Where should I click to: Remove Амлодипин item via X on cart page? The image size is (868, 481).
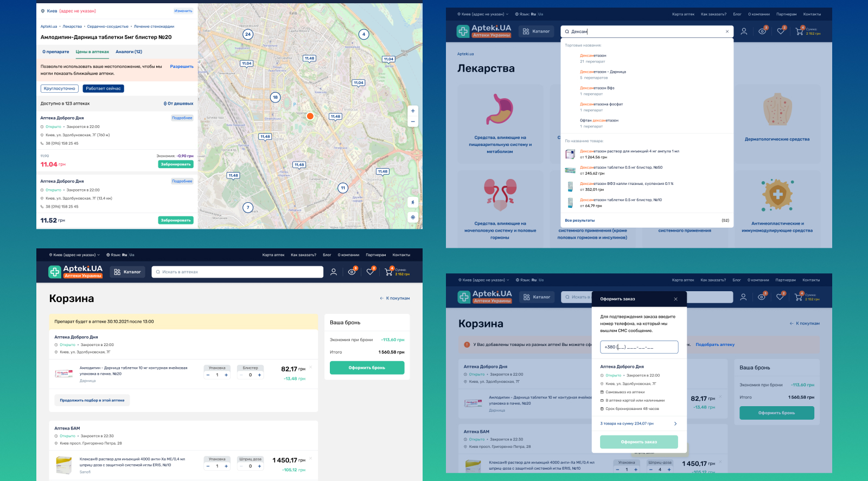[311, 368]
